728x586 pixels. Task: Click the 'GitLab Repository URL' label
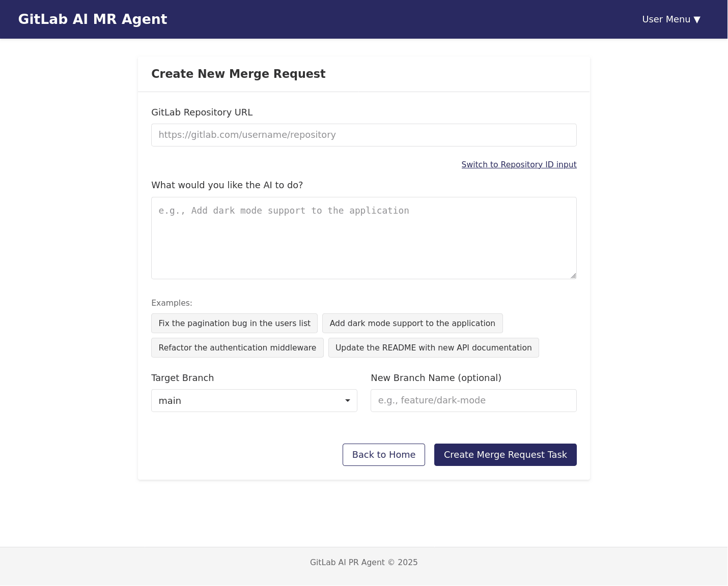(202, 112)
